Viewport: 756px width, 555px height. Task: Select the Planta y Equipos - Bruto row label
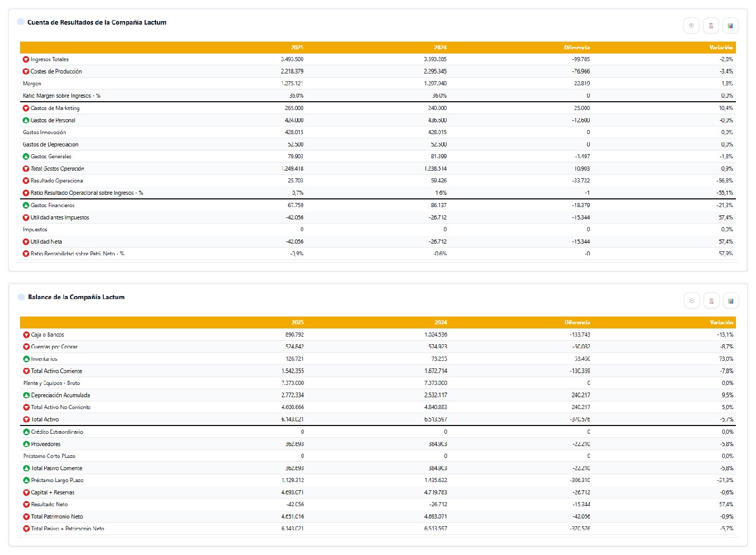point(51,383)
